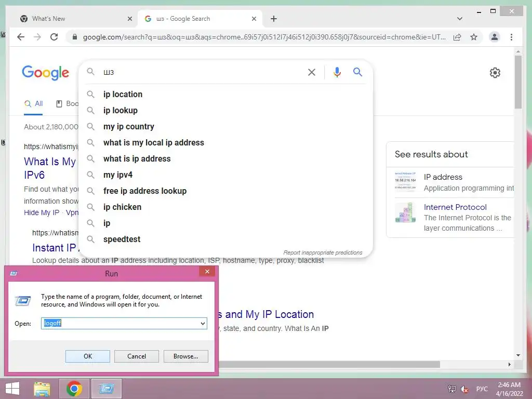
Task: Go to the Google logo homepage
Action: tap(46, 73)
